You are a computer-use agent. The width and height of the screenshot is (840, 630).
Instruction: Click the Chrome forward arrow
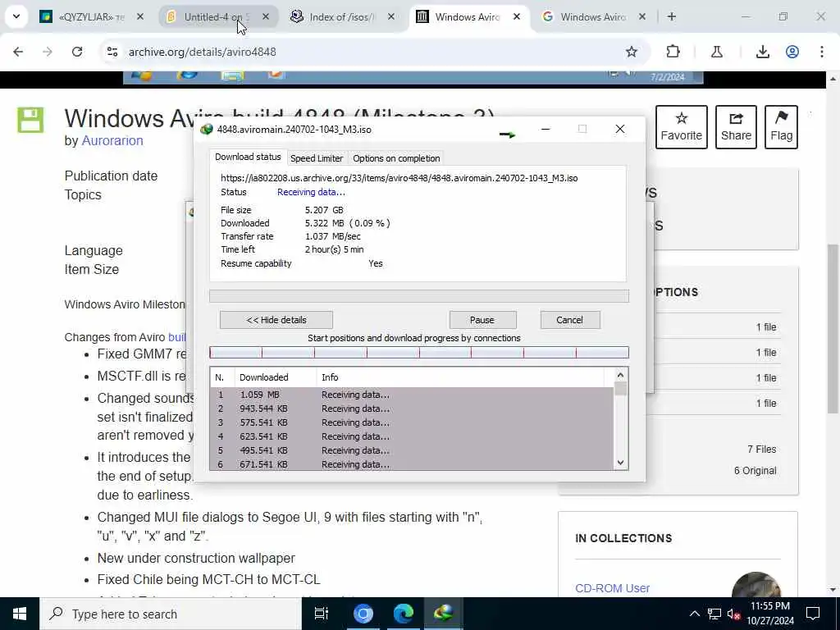(x=48, y=52)
